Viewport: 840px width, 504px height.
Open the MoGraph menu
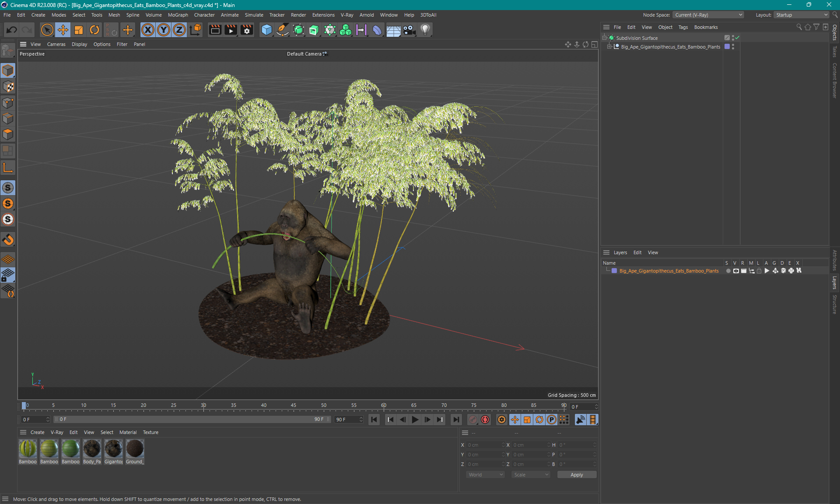[x=178, y=15]
